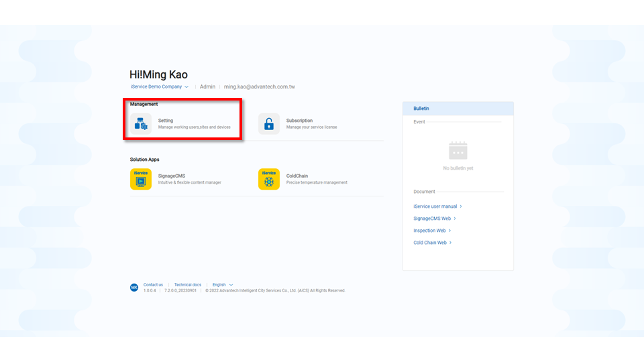Screen dimensions: 644x362
Task: Open the Cold Chain Web document link
Action: (x=432, y=243)
